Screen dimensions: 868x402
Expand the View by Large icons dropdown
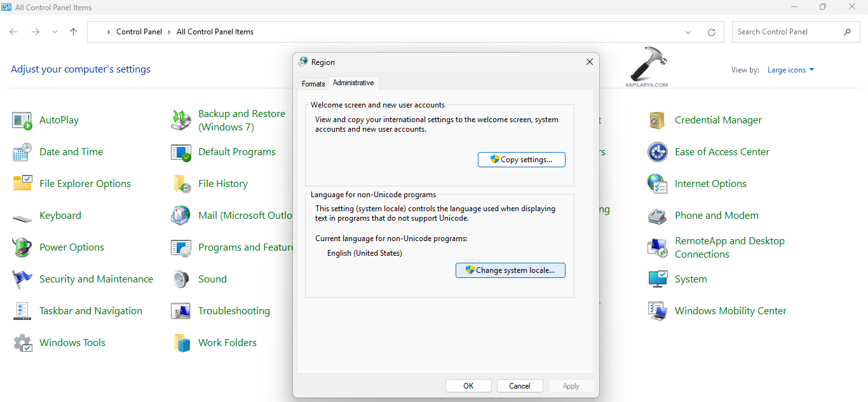tap(790, 70)
